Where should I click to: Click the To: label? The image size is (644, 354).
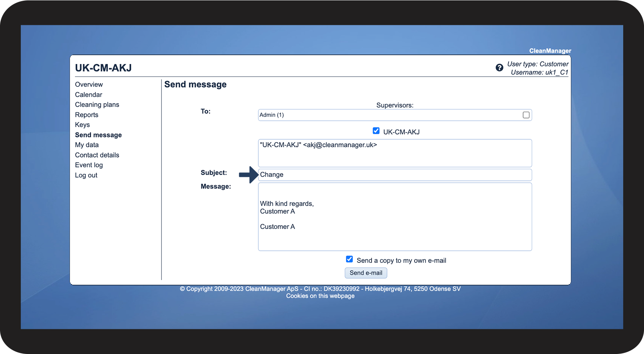(x=206, y=112)
